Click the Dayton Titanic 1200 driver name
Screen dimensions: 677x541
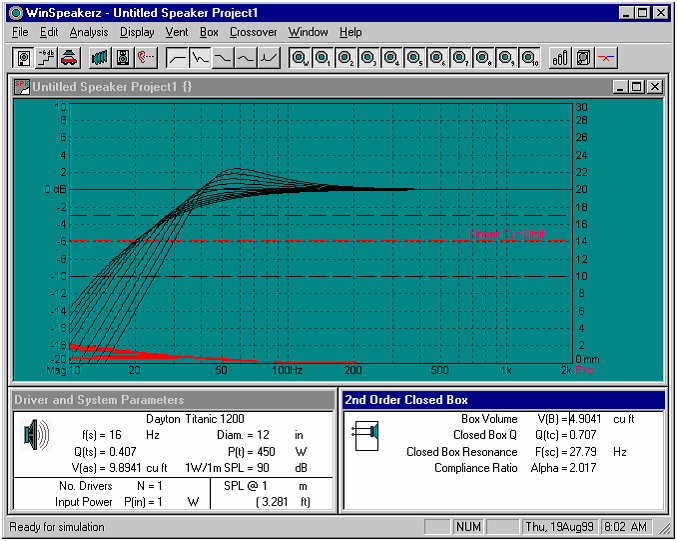[x=195, y=419]
